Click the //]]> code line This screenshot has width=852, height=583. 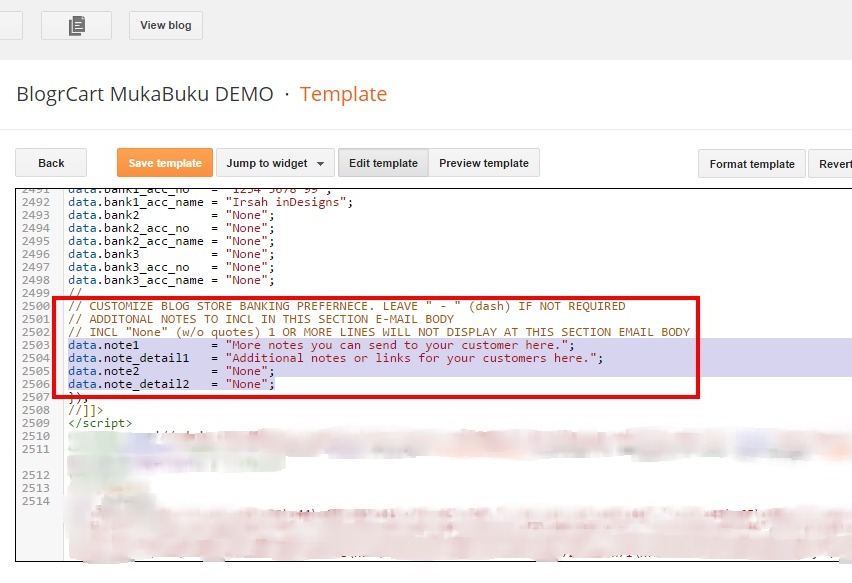(85, 410)
